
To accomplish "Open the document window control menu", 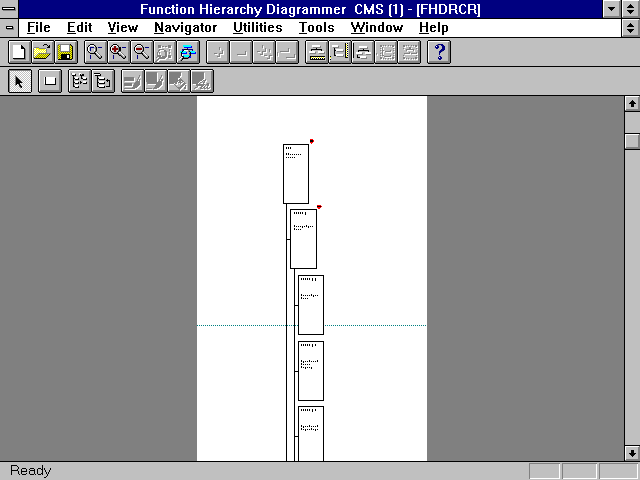I will pos(9,28).
